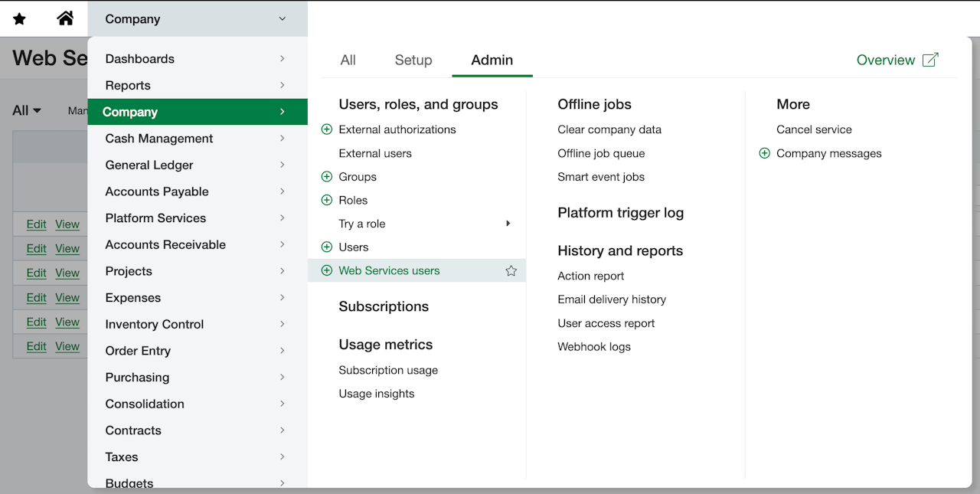980x494 pixels.
Task: Go to Home via house icon
Action: pos(66,18)
